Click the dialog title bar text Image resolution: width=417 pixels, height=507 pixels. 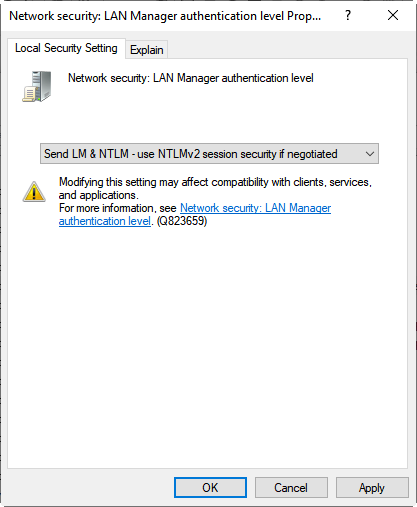click(165, 16)
